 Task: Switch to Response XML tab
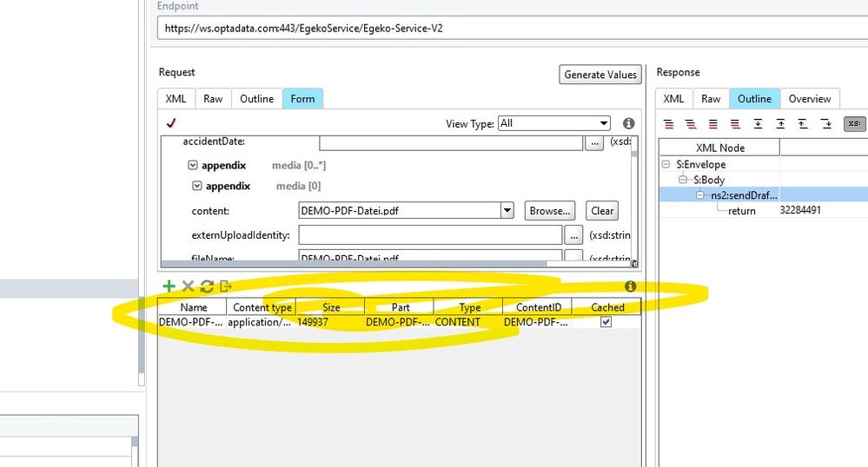point(673,98)
